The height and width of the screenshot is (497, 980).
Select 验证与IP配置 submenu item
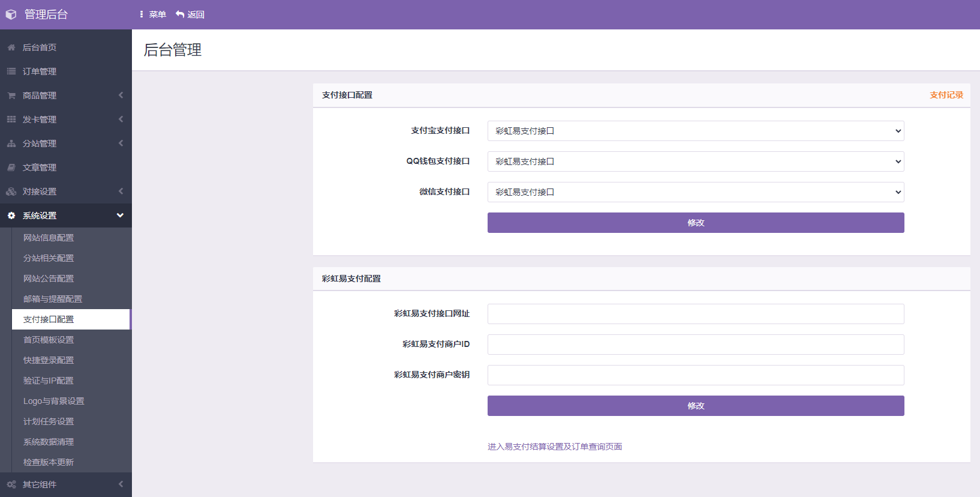[x=71, y=381]
